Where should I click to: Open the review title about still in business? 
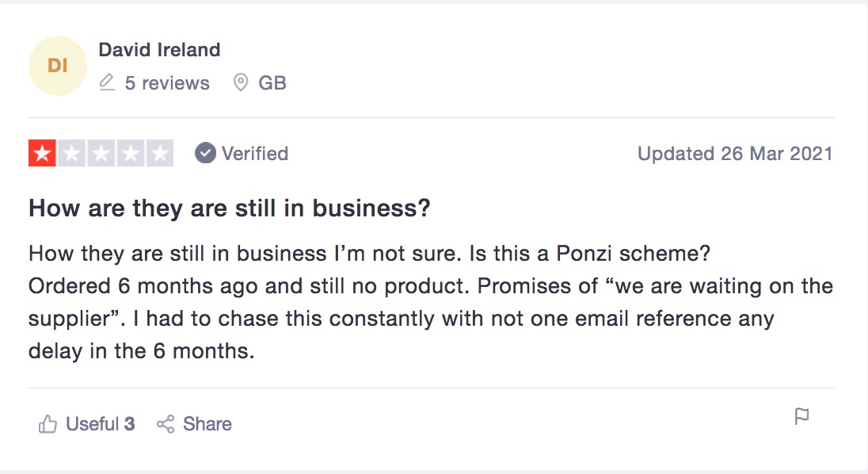coord(230,208)
